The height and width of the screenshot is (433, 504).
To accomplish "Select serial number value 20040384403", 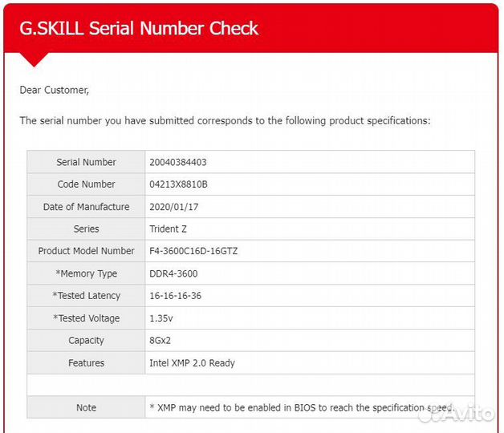I will click(x=178, y=162).
